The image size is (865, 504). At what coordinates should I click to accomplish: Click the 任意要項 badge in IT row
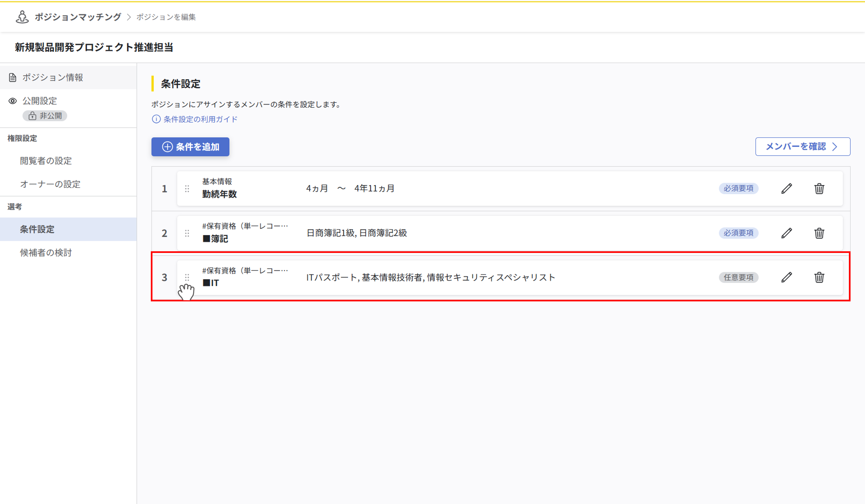point(739,277)
